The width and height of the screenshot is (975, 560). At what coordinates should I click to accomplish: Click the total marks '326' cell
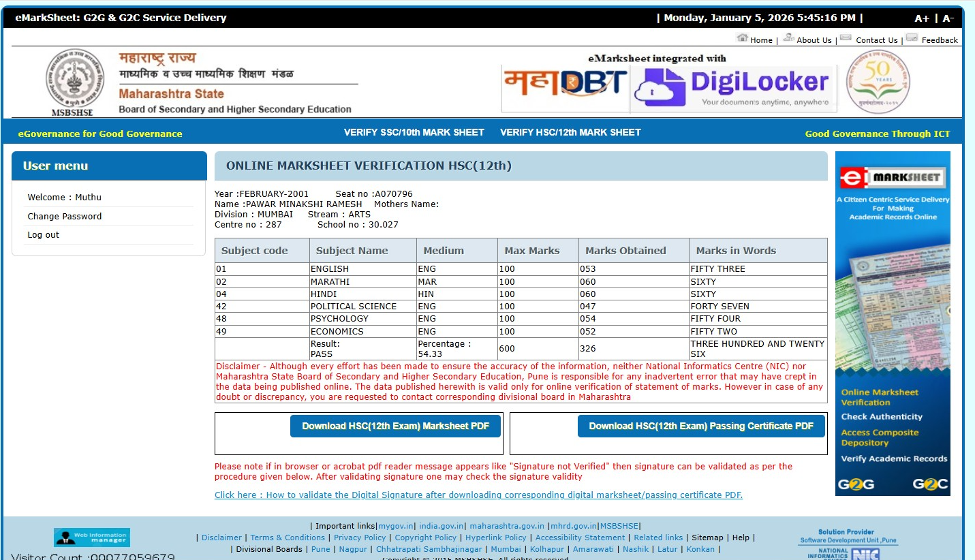(x=634, y=349)
